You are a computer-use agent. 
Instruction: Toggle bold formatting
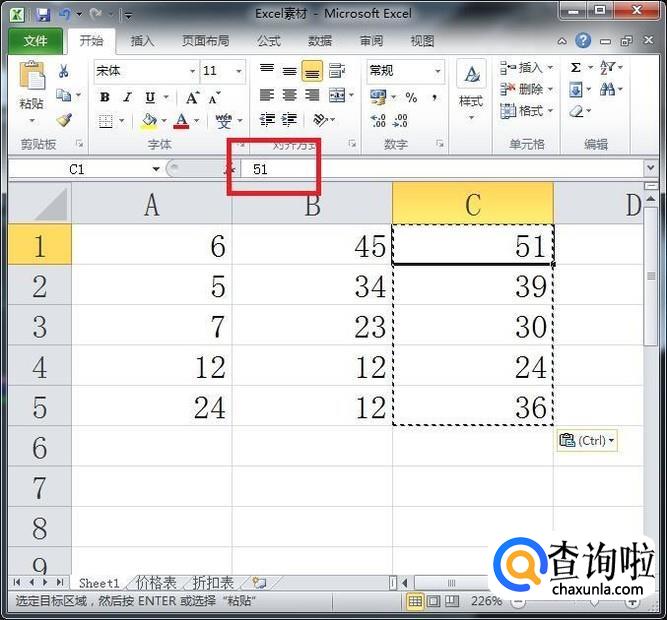105,97
